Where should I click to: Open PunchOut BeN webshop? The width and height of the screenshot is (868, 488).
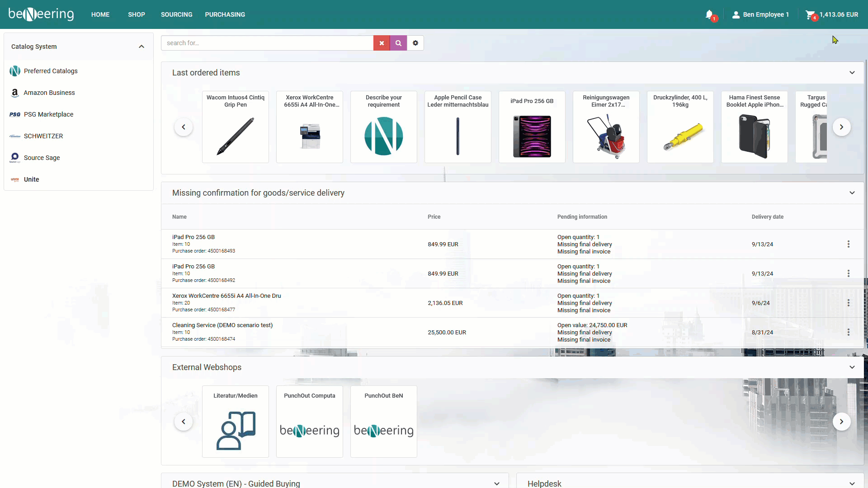coord(384,422)
